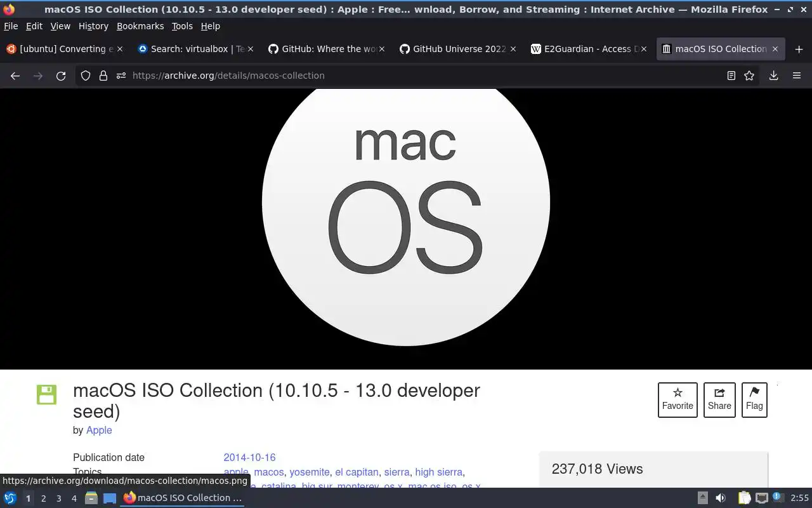Close the 'GitHub Universe 2022' tab
The height and width of the screenshot is (508, 812).
[x=513, y=49]
